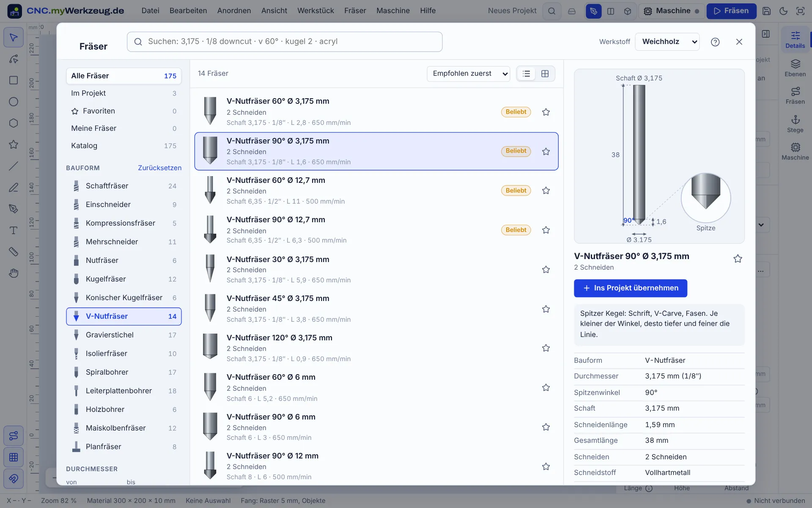Filter by Gravierstichel type
This screenshot has height=508, width=812.
(124, 335)
